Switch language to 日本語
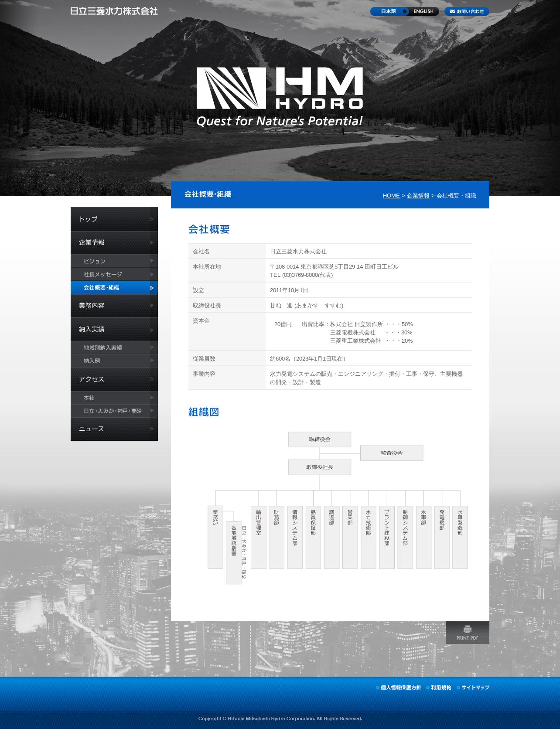The width and height of the screenshot is (560, 729). (x=388, y=11)
